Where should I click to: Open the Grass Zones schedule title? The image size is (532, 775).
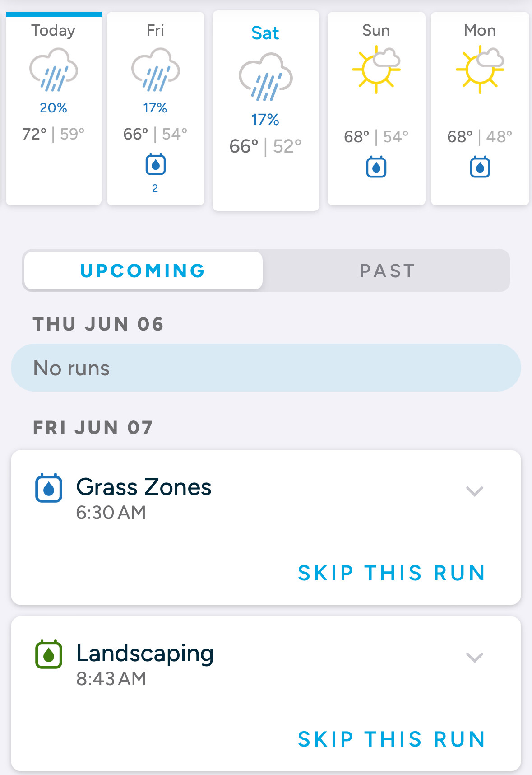point(144,487)
